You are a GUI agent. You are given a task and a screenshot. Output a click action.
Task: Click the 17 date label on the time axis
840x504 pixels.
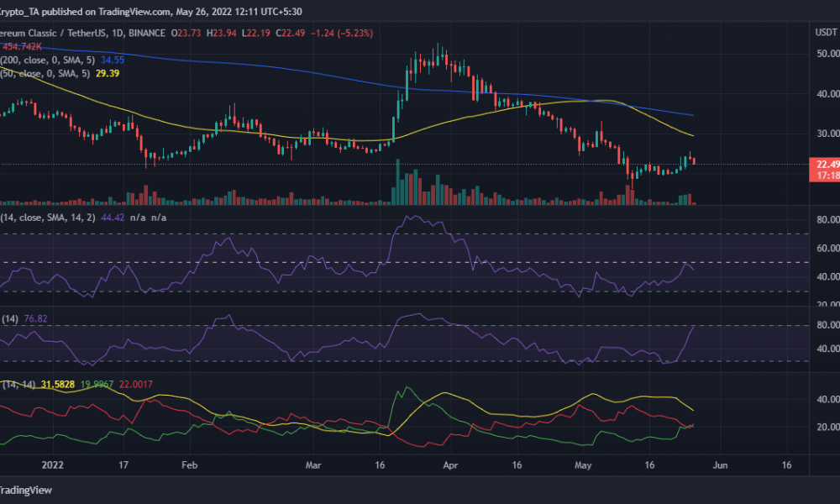tap(123, 465)
